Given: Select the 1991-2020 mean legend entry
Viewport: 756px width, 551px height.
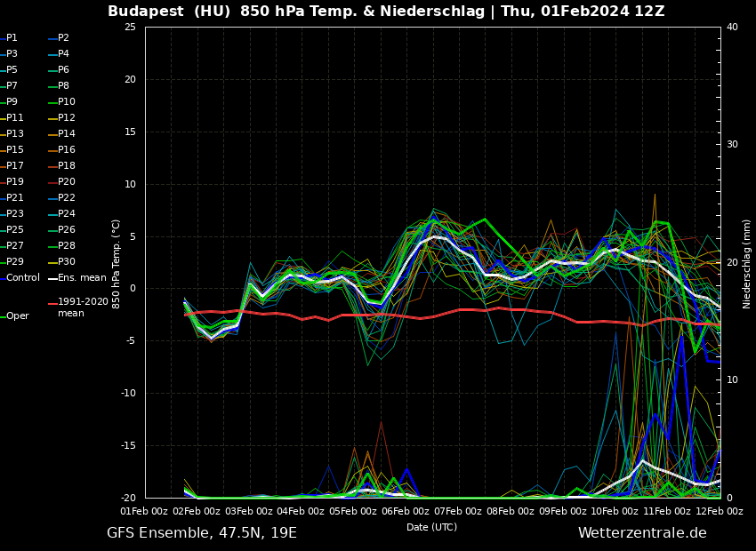Looking at the screenshot, I should (x=83, y=307).
